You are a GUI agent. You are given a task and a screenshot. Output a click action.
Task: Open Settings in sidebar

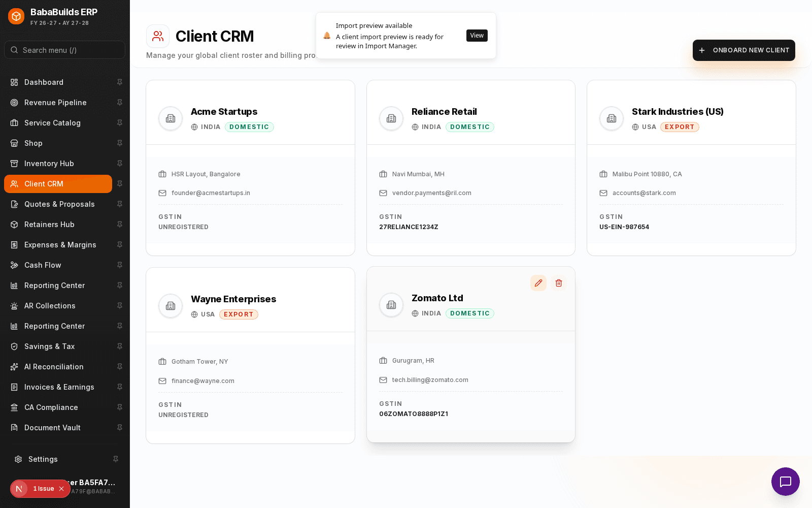coord(58,459)
